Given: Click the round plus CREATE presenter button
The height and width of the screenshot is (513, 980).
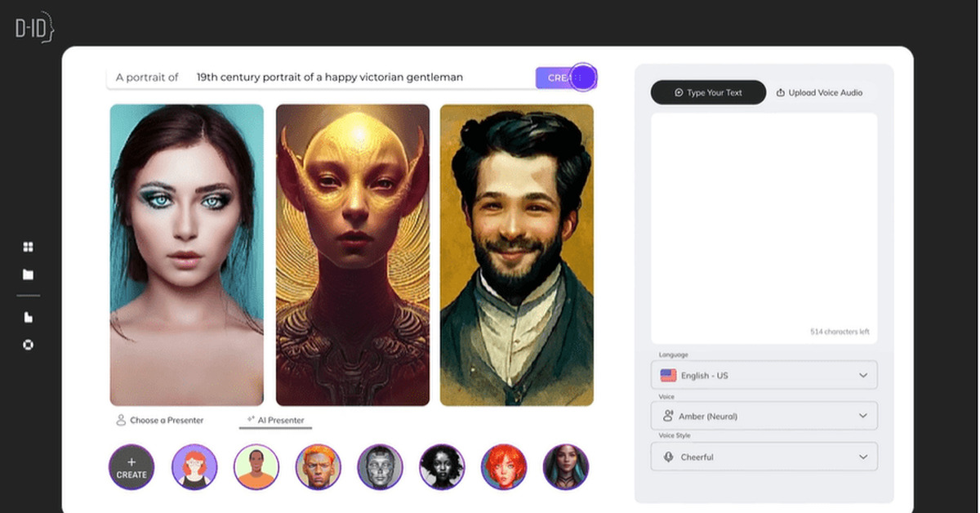Looking at the screenshot, I should (x=131, y=467).
